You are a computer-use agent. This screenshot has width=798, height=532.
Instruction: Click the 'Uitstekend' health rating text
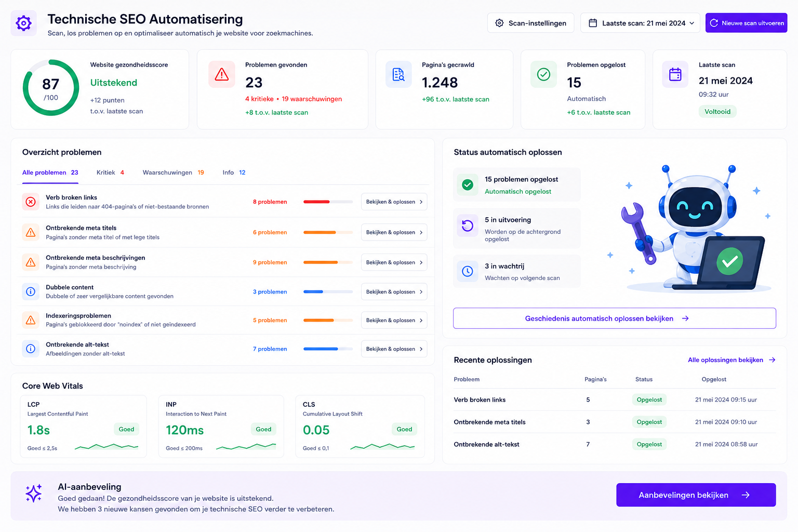pos(114,83)
